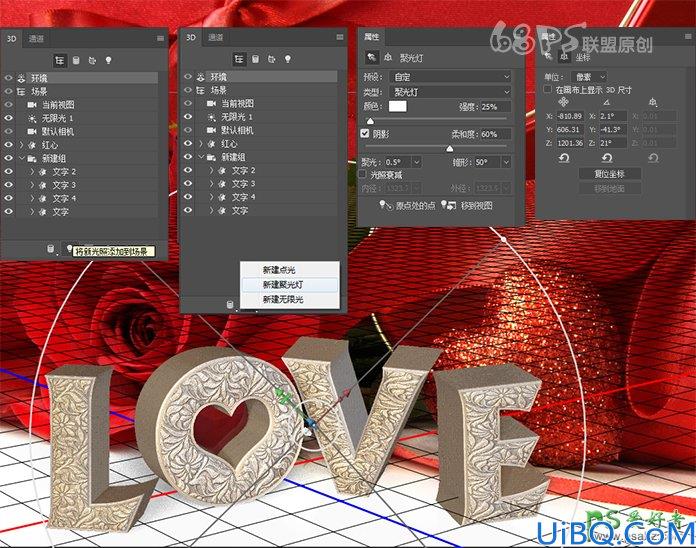Open 预设 preset dropdown showing 自定
The image size is (696, 548).
[x=450, y=77]
